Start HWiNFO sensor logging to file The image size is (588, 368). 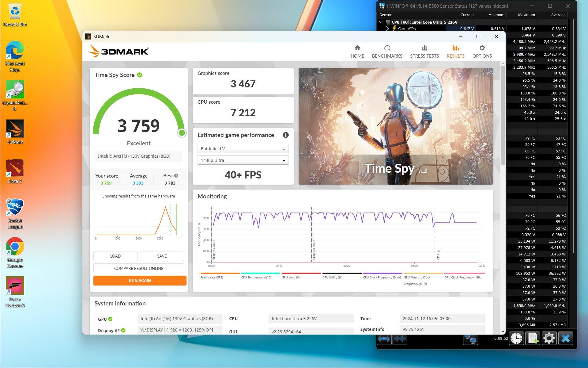533,339
